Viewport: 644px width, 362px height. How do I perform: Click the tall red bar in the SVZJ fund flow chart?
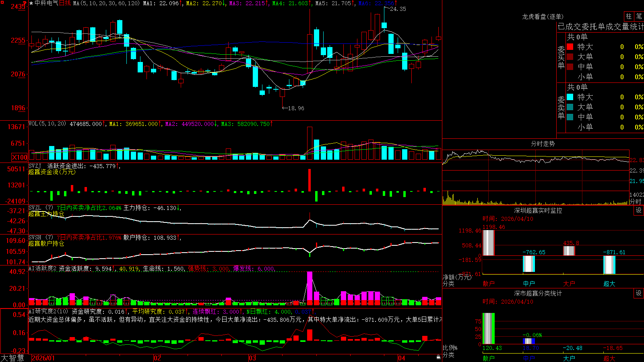coord(310,180)
